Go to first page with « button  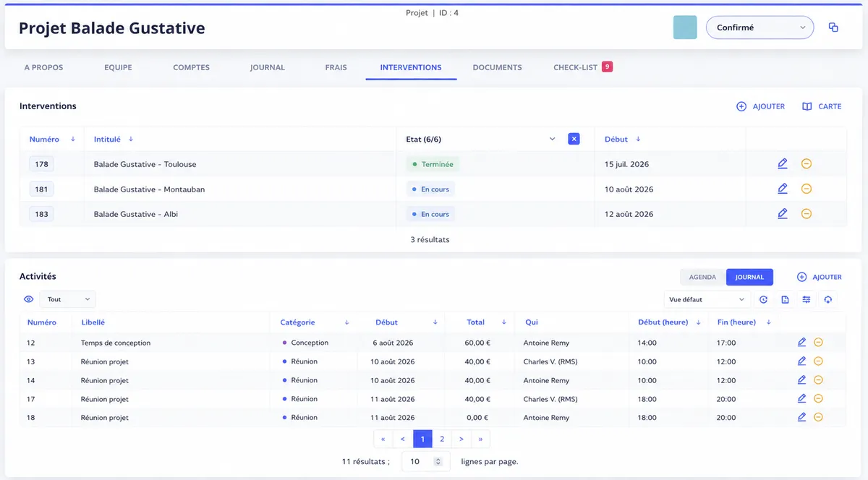tap(383, 439)
